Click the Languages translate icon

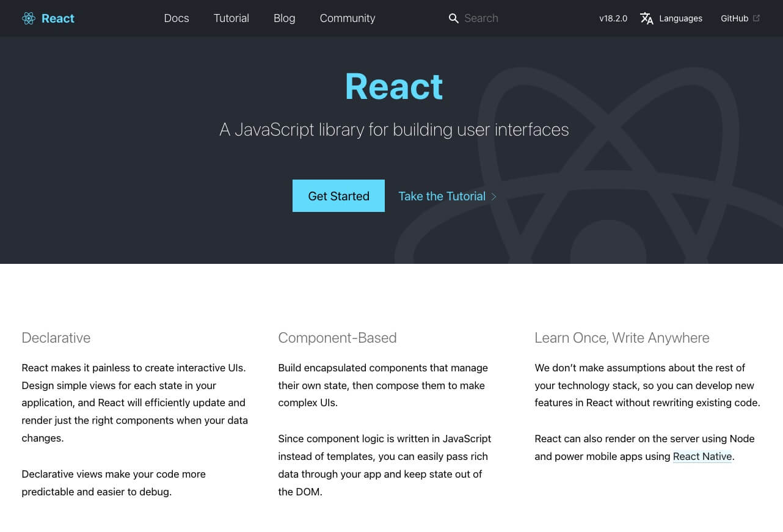coord(647,18)
